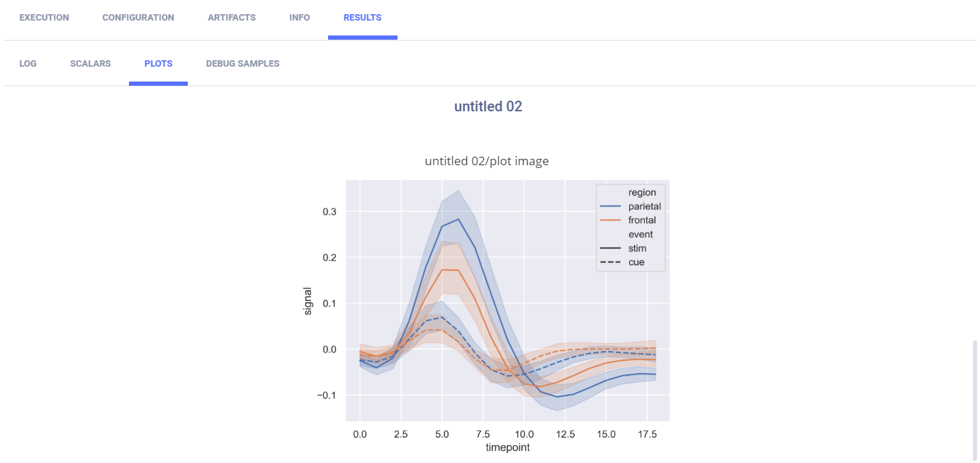Image resolution: width=980 pixels, height=463 pixels.
Task: Click the frontal orange line legend entry
Action: pyautogui.click(x=641, y=221)
